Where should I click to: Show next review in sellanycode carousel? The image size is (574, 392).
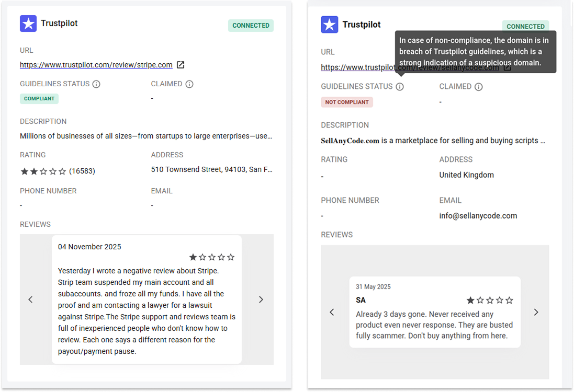536,312
